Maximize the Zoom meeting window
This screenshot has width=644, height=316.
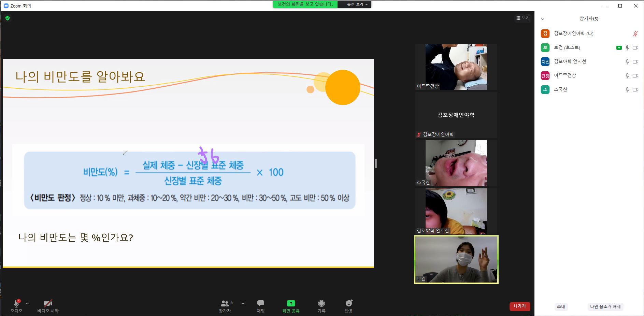click(x=620, y=6)
